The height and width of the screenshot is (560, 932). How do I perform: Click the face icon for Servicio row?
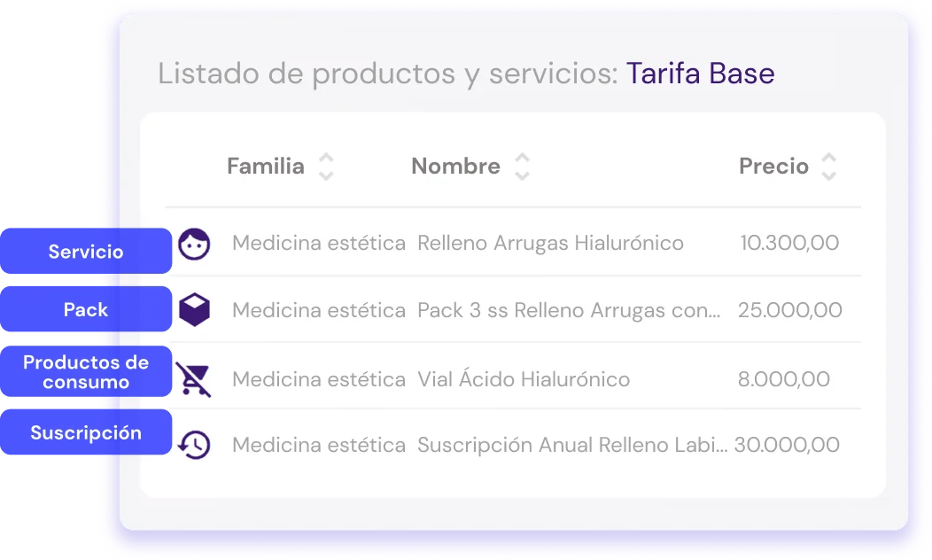pos(194,244)
